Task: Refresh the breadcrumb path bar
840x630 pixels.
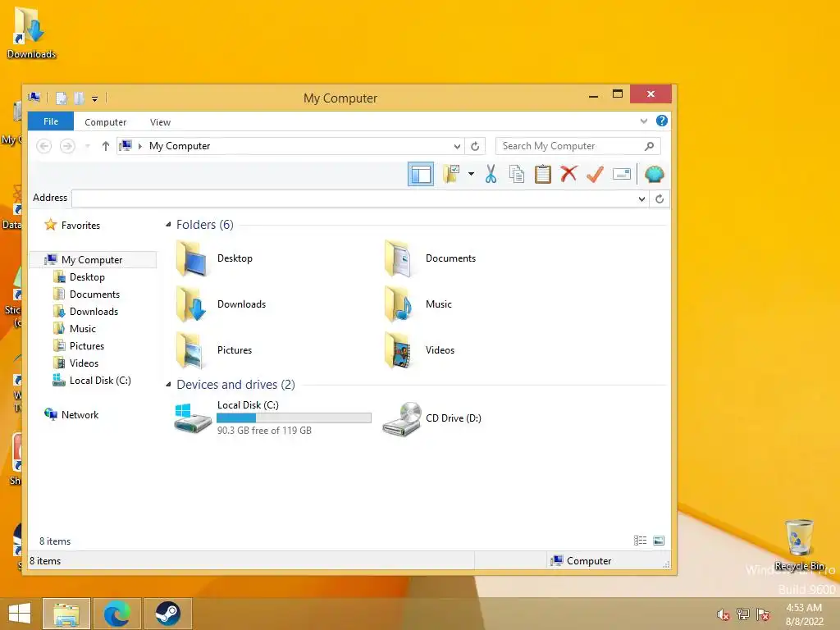Action: pos(475,146)
